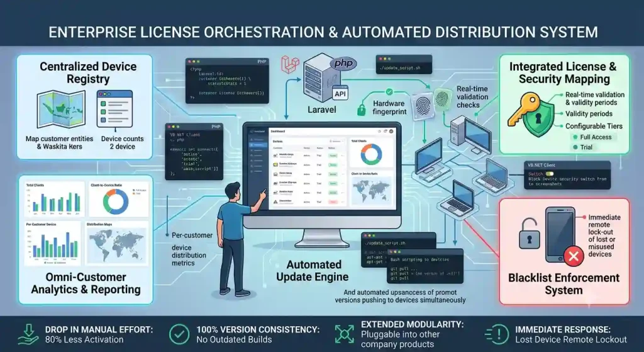Select the smartphone icon in Blacklist panel

559,234
